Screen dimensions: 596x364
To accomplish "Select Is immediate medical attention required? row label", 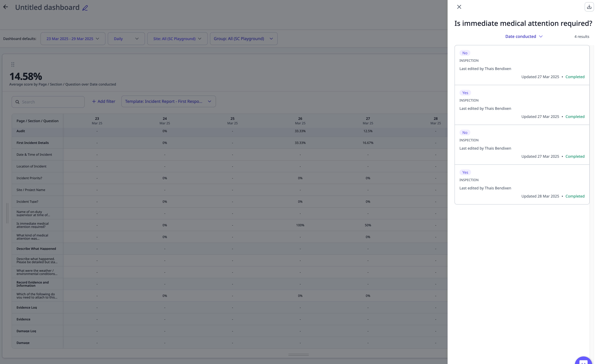I will point(32,225).
